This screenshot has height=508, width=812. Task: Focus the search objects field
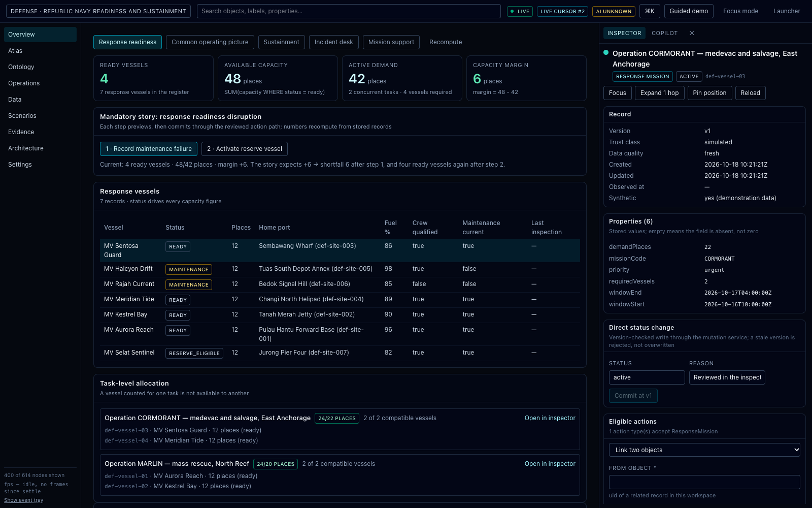[349, 11]
